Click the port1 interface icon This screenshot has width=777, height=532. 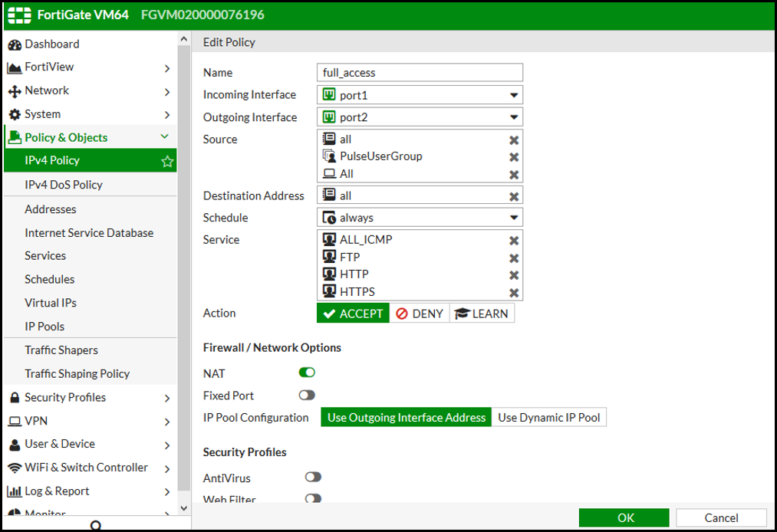pyautogui.click(x=329, y=94)
